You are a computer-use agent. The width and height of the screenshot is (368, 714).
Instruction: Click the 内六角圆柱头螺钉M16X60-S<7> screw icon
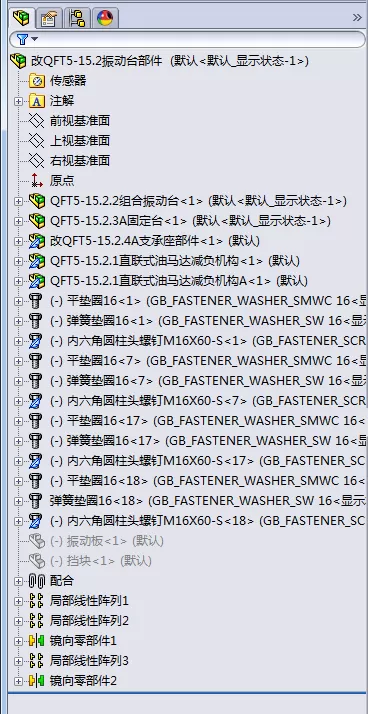coord(36,401)
